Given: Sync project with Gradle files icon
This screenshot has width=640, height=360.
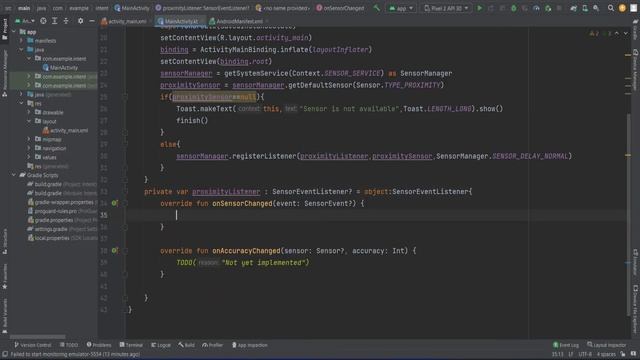Looking at the screenshot, I should (573, 8).
